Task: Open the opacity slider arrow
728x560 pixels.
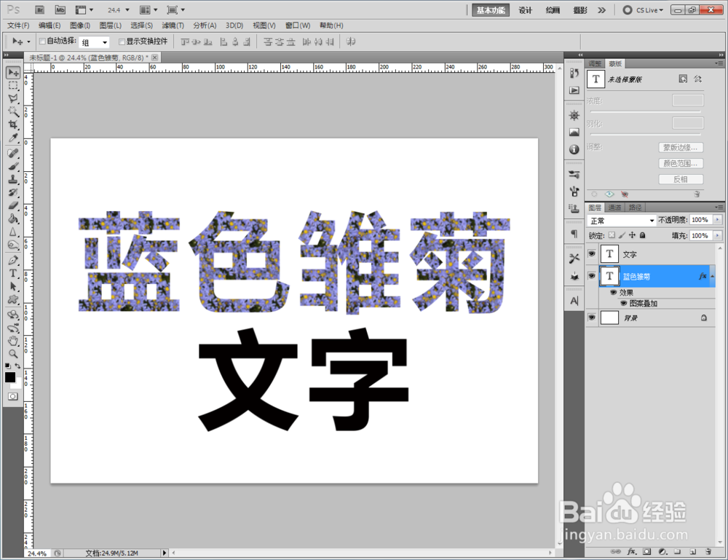Action: tap(718, 220)
